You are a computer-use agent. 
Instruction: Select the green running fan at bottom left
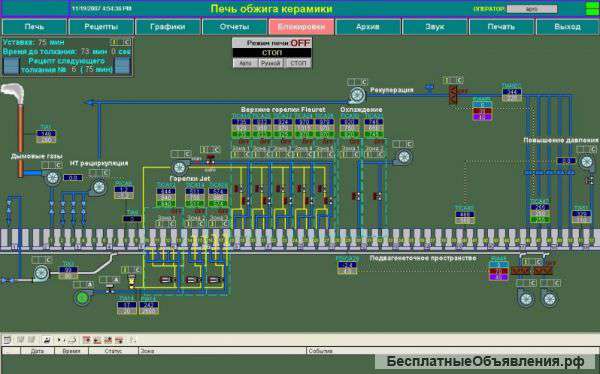coord(82,297)
